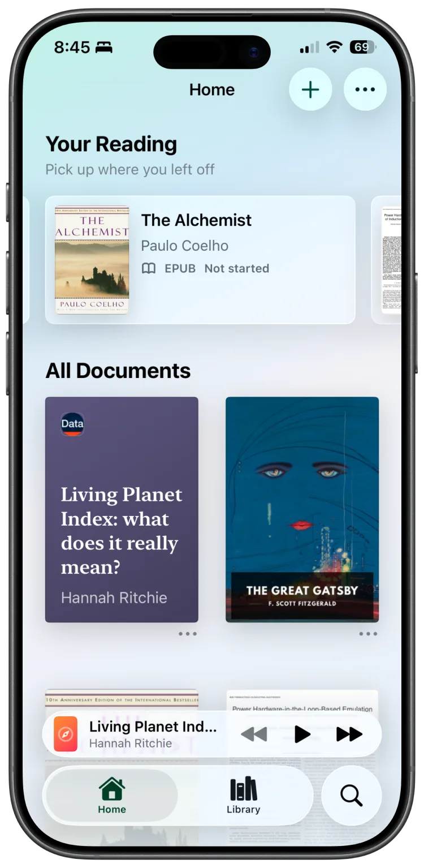Tap the Hannah Ritchie name on purple cover

pyautogui.click(x=114, y=598)
